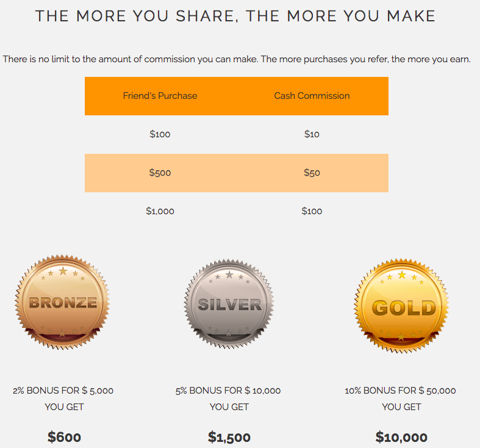Image resolution: width=480 pixels, height=448 pixels.
Task: Click the $1,500 silver reward amount
Action: coord(229,437)
